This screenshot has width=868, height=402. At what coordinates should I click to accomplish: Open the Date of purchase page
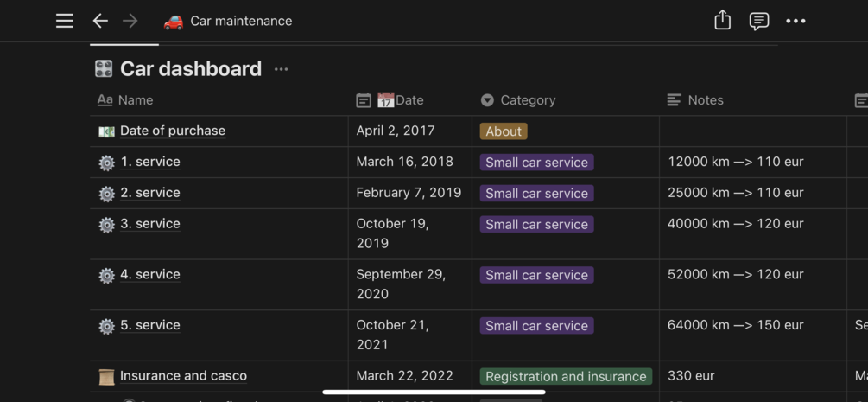point(172,131)
